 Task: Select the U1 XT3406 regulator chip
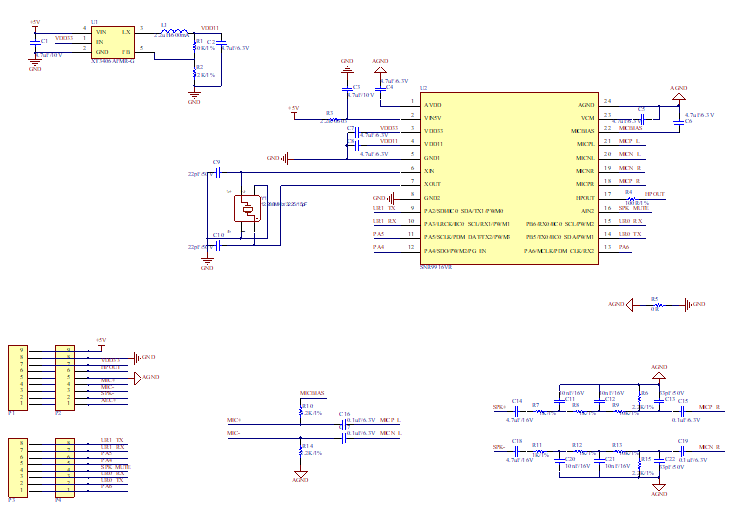(x=112, y=42)
